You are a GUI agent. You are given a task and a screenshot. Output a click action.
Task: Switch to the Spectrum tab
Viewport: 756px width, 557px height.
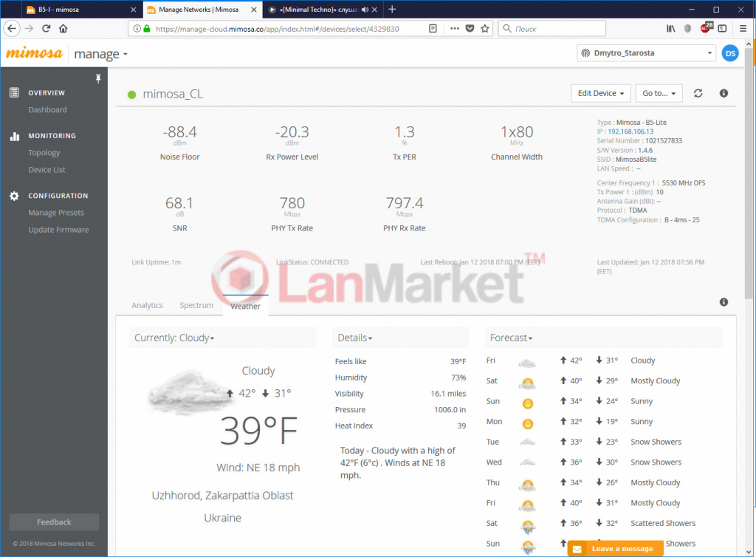pos(196,305)
